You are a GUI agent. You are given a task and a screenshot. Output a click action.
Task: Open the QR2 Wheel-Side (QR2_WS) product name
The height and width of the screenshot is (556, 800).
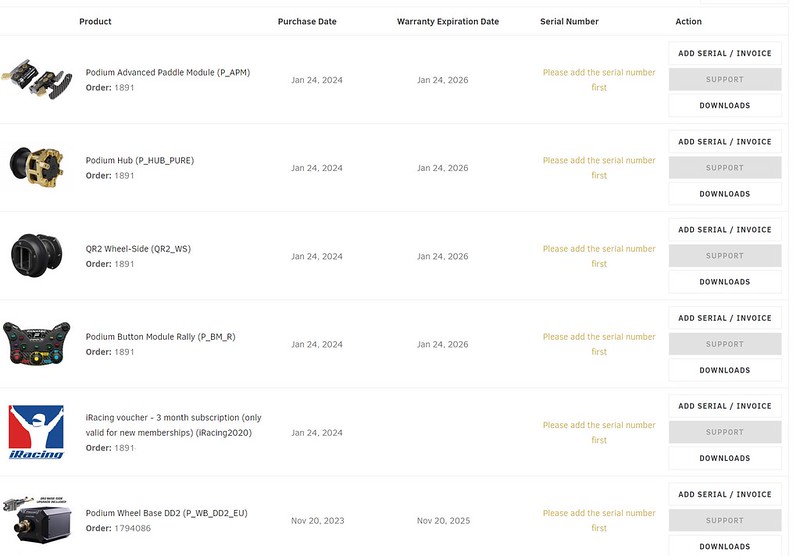coord(138,249)
